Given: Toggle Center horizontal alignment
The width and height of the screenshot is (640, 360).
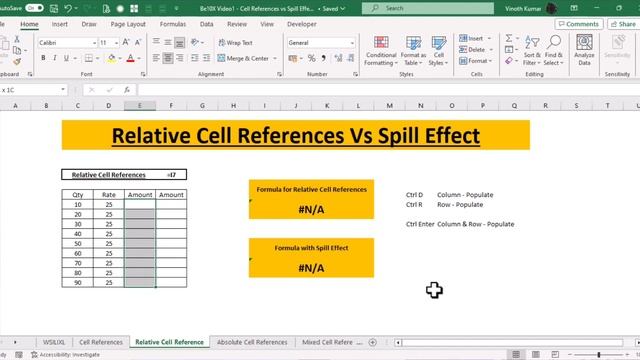Looking at the screenshot, I should pyautogui.click(x=168, y=58).
